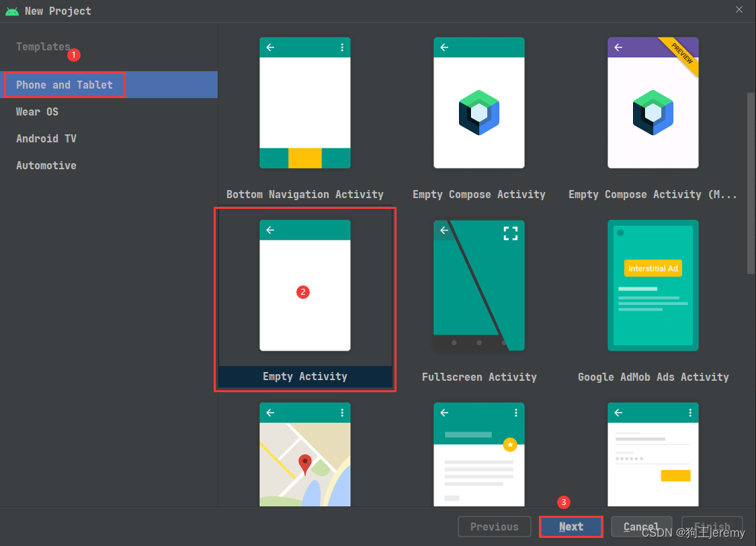Click the red map pin in map template

304,465
